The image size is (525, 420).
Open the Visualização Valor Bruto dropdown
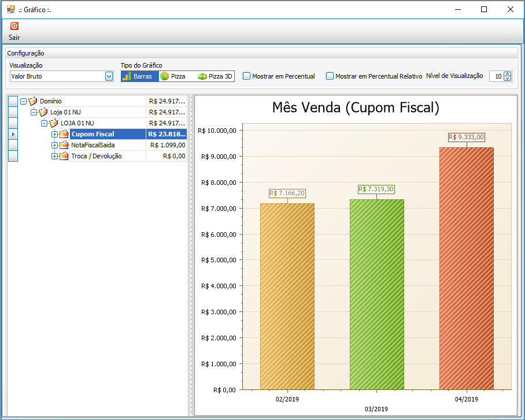tap(109, 76)
